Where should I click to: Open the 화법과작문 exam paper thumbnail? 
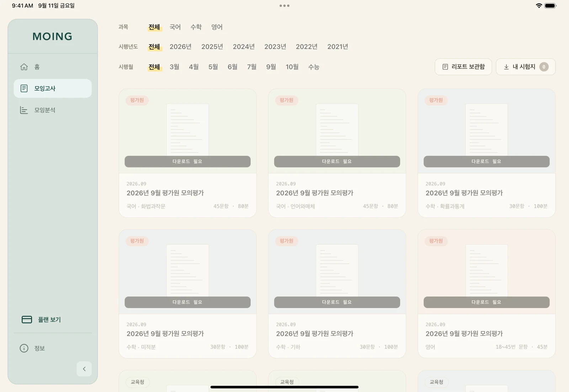(188, 130)
